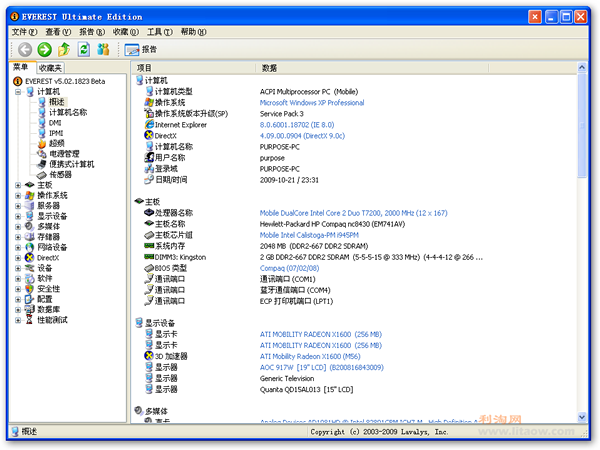
Task: Click the 传感器 sensor icon
Action: (42, 175)
